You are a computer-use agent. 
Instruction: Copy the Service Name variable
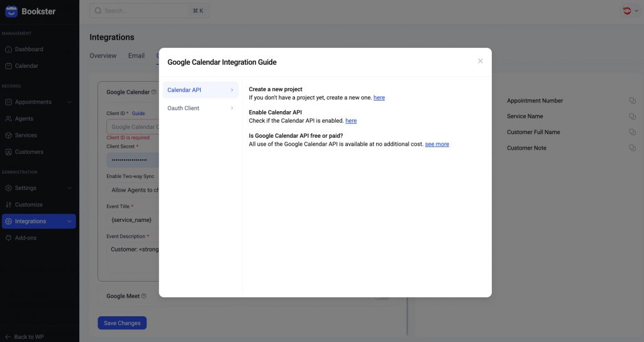pos(632,116)
